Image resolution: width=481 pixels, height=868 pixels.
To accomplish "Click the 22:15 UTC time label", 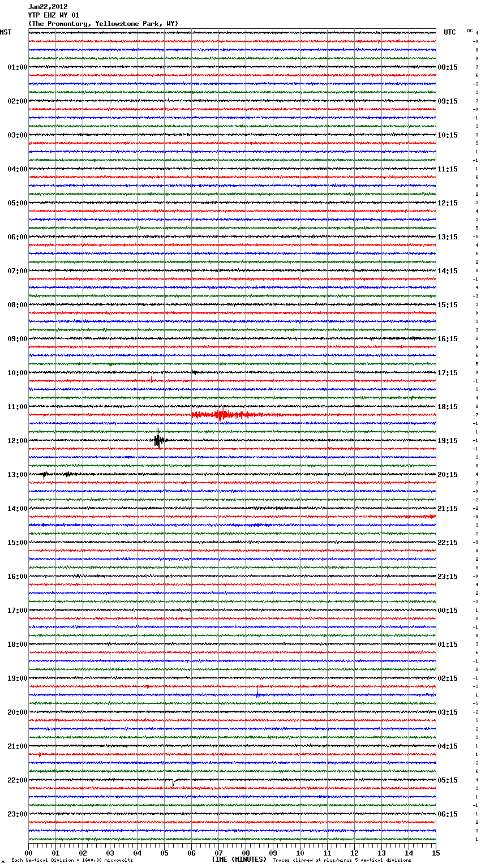I will tap(448, 543).
